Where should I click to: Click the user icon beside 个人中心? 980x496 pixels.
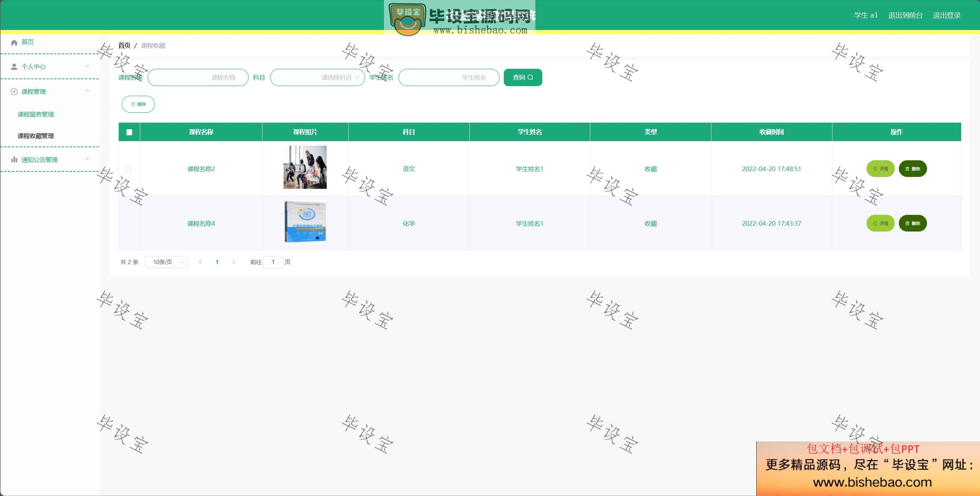tap(14, 67)
